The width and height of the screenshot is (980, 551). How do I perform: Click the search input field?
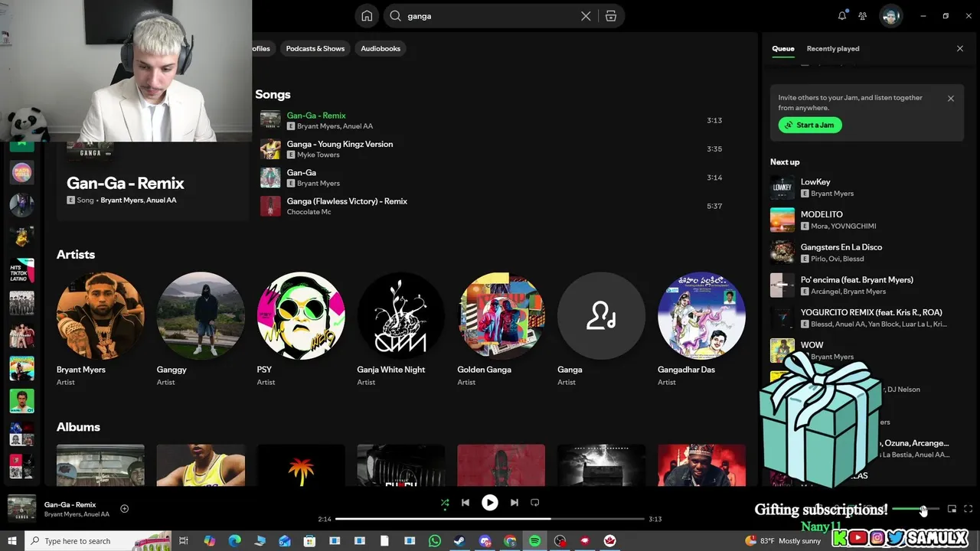490,16
